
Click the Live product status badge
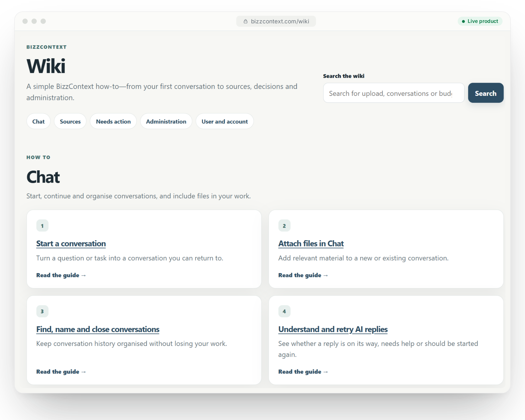pos(480,21)
